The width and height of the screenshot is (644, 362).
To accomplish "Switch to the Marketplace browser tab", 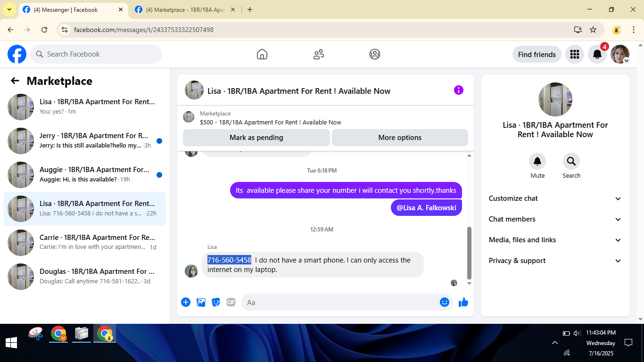I will pyautogui.click(x=185, y=9).
